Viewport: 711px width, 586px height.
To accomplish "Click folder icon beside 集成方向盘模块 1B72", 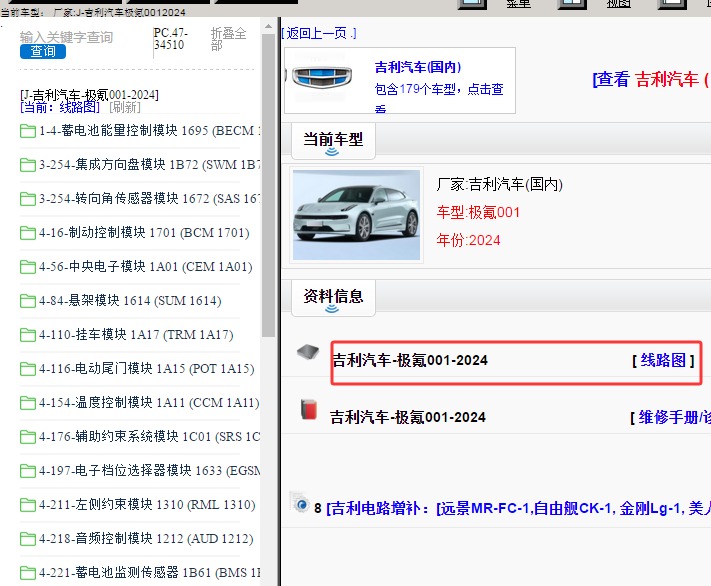I will tap(28, 165).
